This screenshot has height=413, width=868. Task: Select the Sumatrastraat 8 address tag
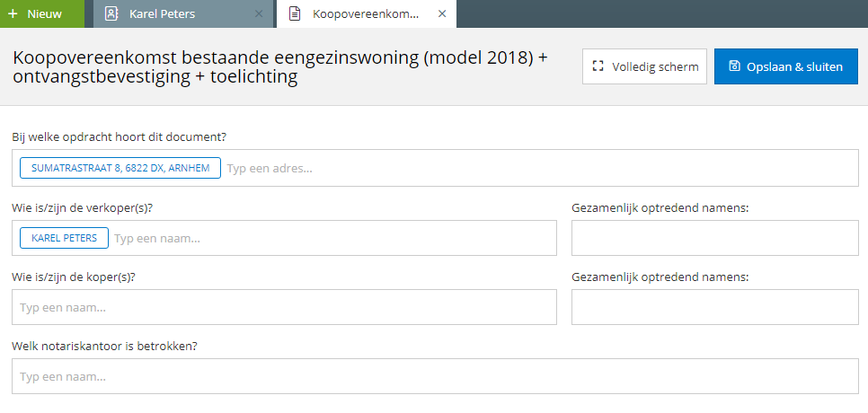click(120, 168)
